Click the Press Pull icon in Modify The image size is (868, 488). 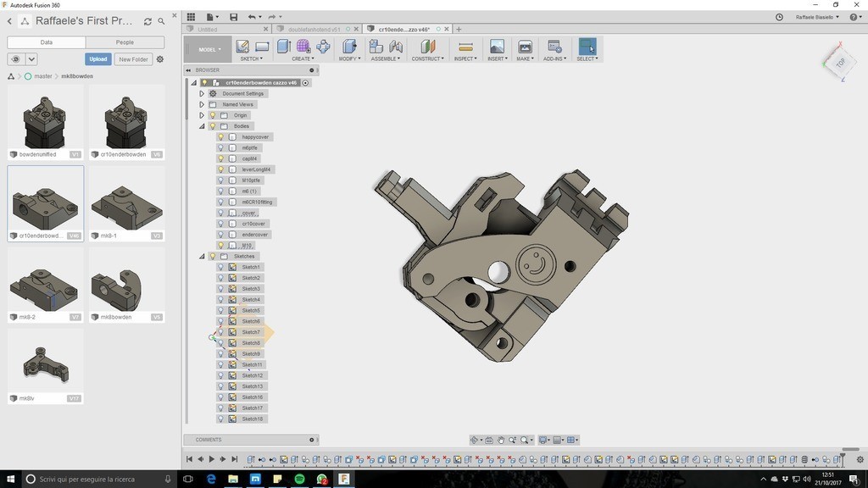[349, 47]
